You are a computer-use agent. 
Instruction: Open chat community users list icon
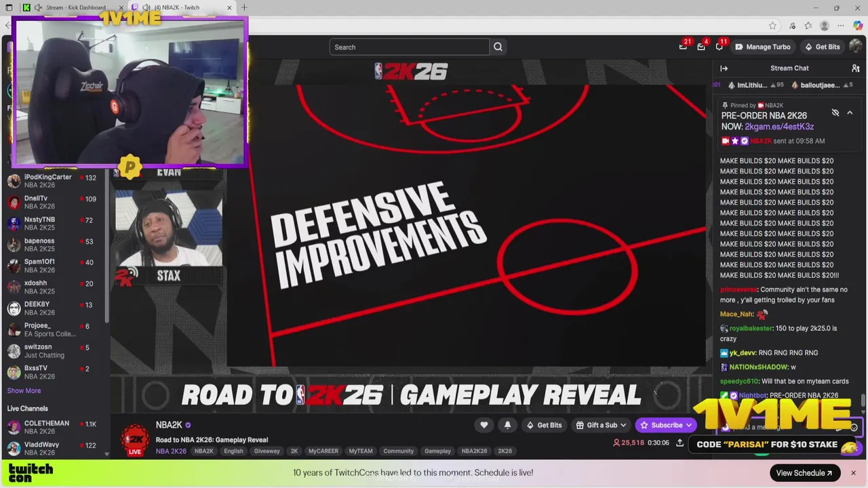pyautogui.click(x=856, y=68)
